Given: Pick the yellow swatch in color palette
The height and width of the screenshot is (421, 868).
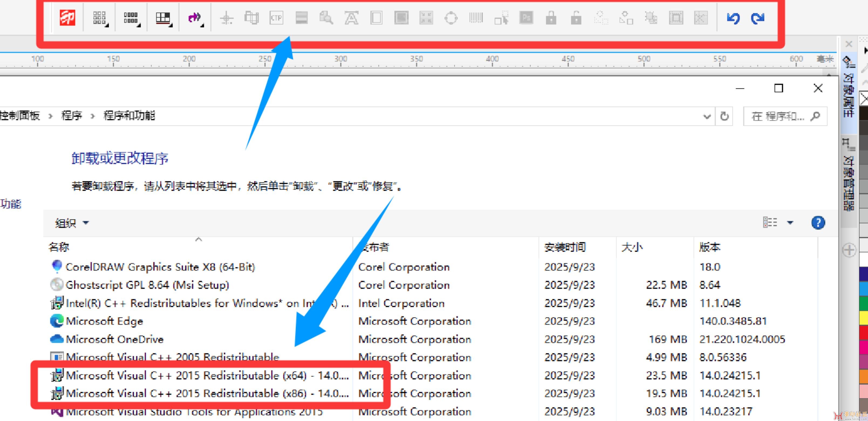Looking at the screenshot, I should [x=864, y=318].
